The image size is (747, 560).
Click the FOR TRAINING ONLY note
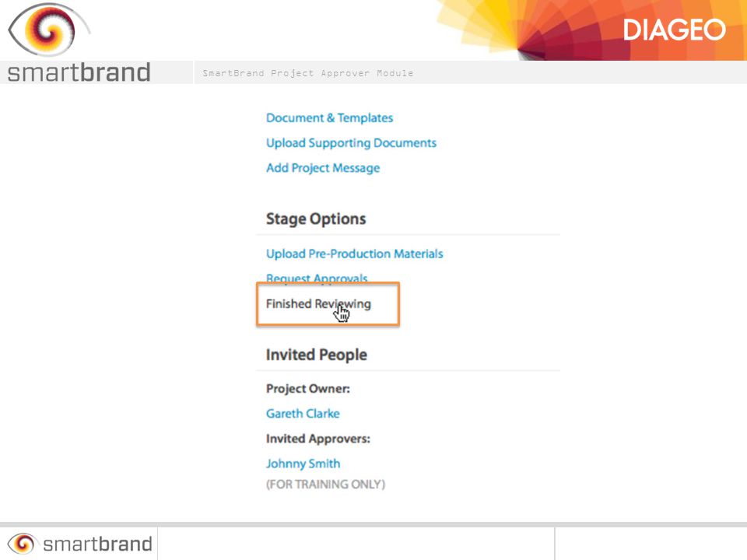click(x=325, y=485)
